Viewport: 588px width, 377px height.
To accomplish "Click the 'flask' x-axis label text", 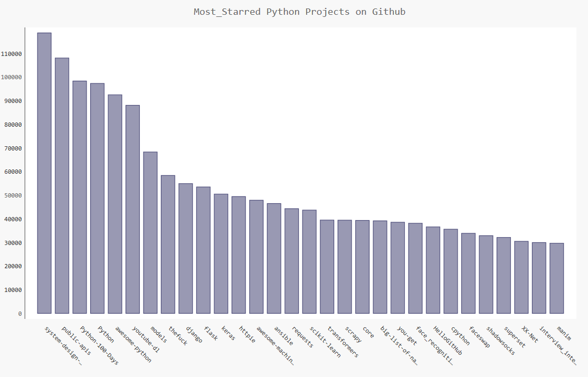I will tap(211, 334).
